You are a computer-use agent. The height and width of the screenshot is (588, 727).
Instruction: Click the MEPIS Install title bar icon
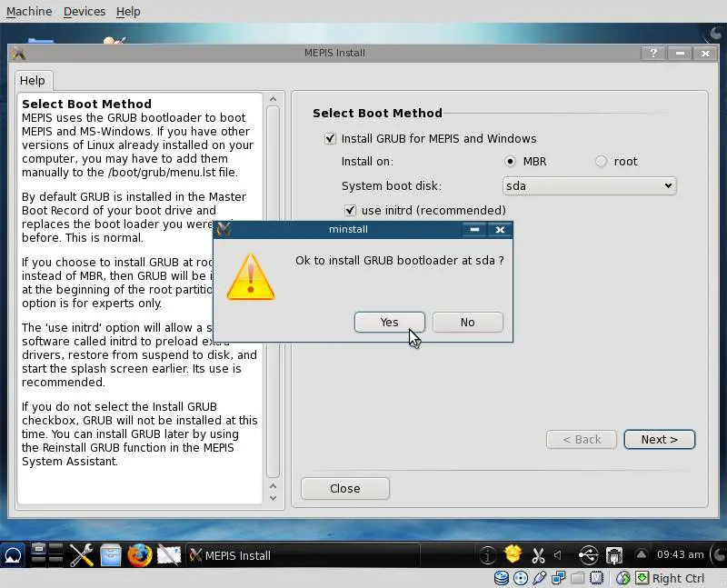coord(19,54)
